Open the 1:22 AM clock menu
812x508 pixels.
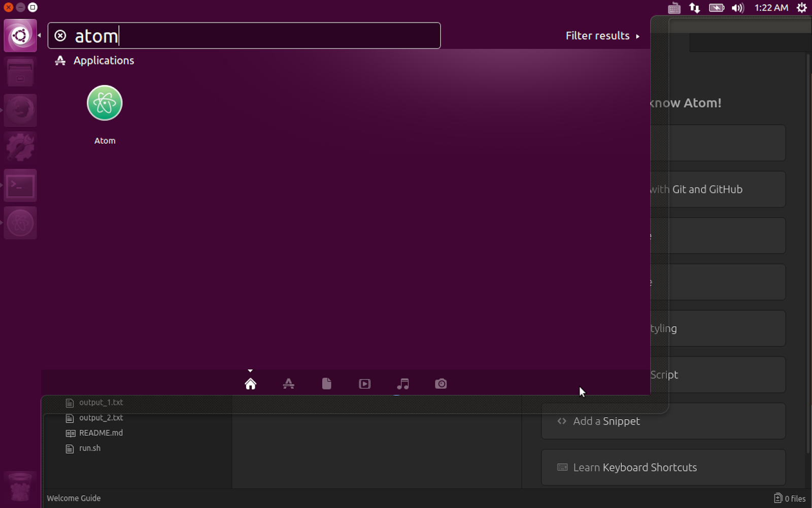point(771,8)
